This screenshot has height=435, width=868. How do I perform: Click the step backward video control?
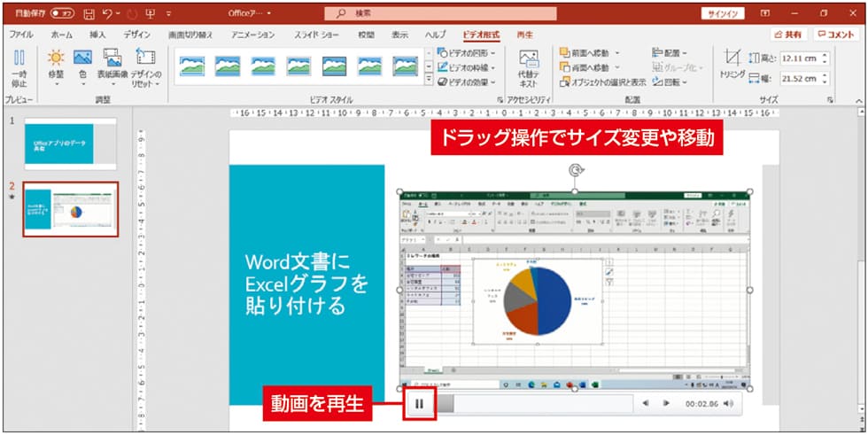[x=646, y=404]
